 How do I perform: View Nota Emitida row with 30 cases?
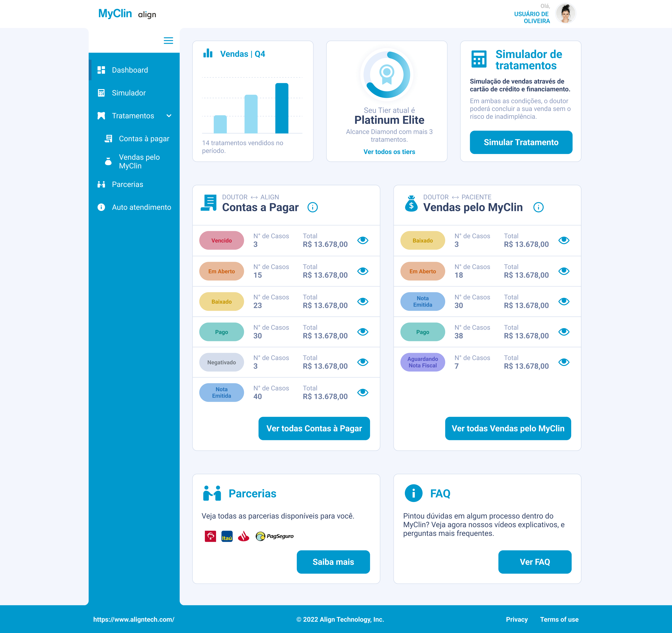pos(564,302)
